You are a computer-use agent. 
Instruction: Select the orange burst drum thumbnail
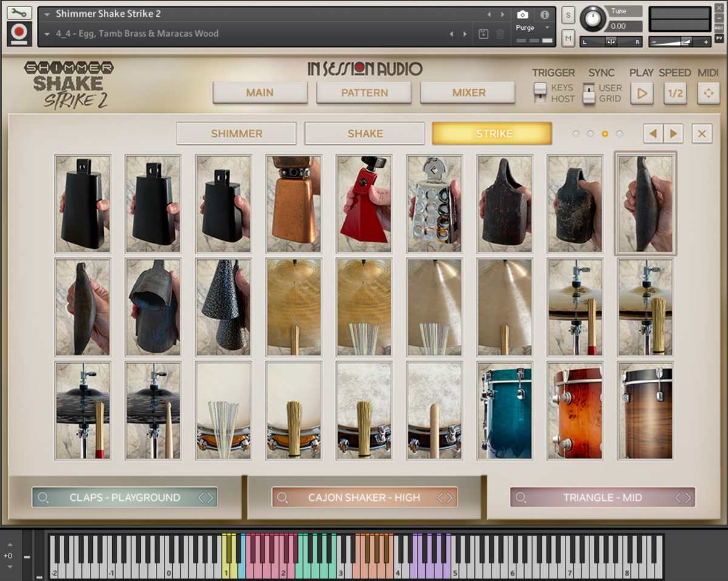pyautogui.click(x=575, y=411)
